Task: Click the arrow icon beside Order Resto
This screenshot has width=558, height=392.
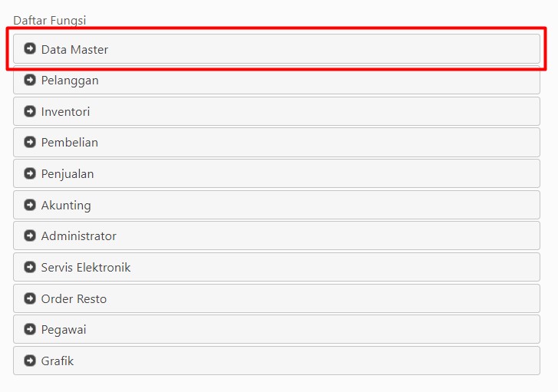Action: (30, 298)
